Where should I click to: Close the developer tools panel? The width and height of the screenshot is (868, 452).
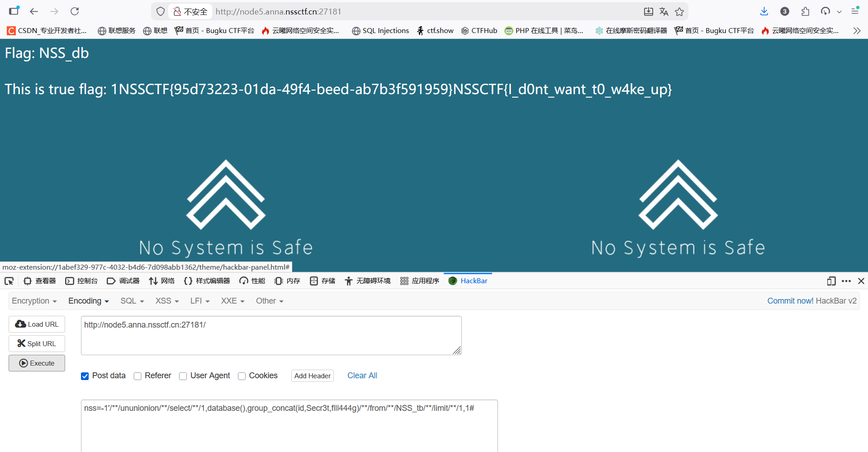[861, 281]
